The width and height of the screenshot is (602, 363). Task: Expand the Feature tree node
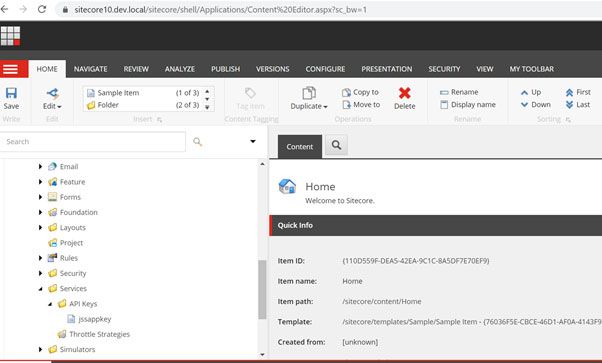(x=40, y=182)
